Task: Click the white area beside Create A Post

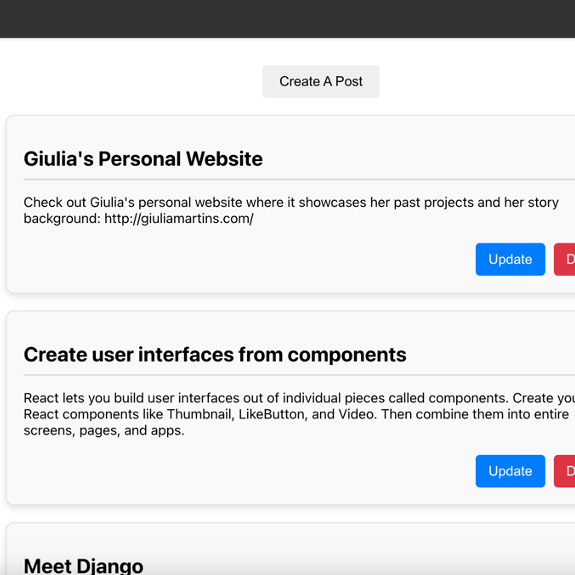Action: (132, 81)
